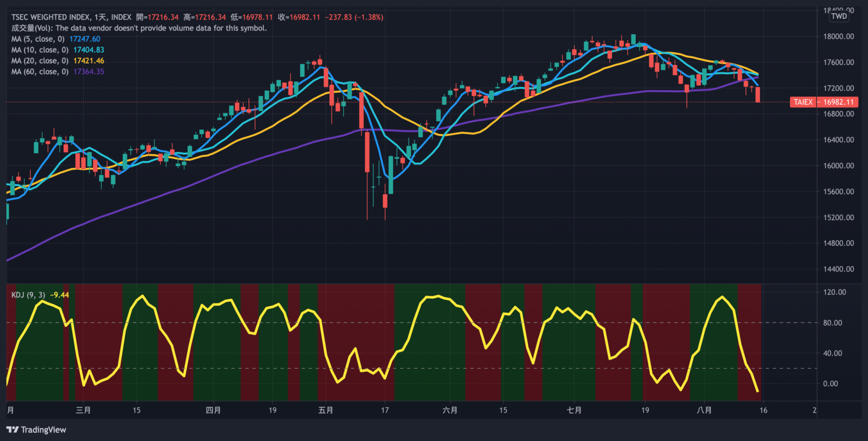This screenshot has height=441, width=868.
Task: Select the MA (60, close, 0) indicator legend
Action: (x=40, y=72)
